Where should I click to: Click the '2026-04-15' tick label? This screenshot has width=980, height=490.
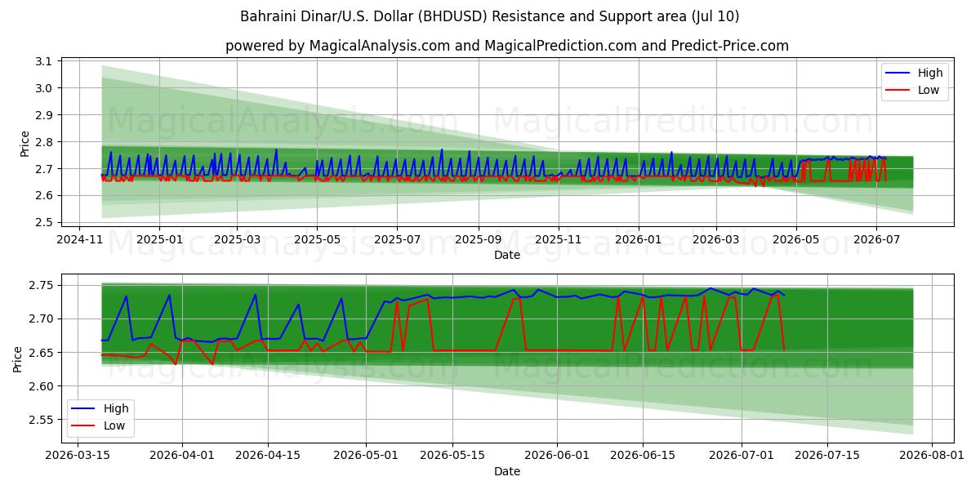[x=268, y=456]
